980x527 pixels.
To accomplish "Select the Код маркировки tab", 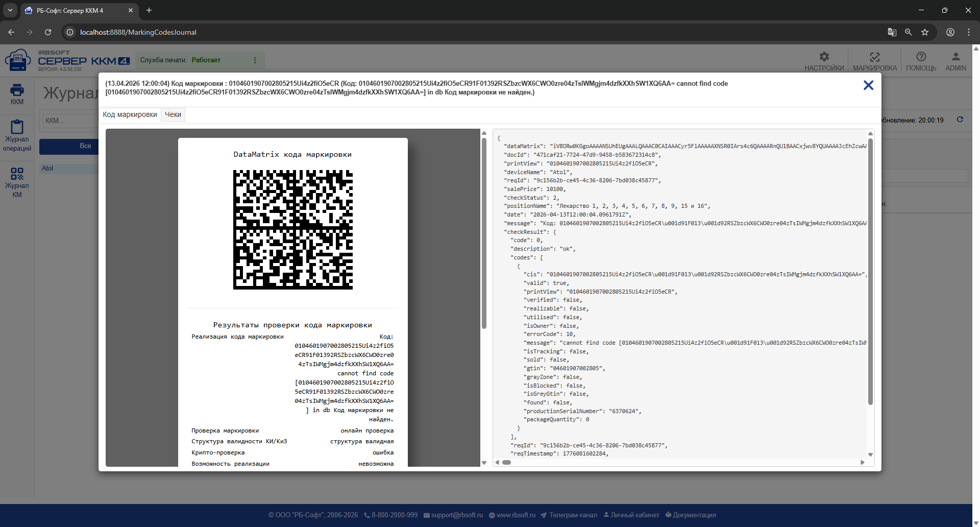I will [x=130, y=114].
